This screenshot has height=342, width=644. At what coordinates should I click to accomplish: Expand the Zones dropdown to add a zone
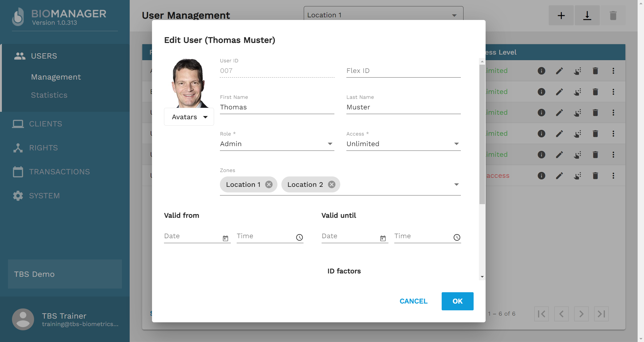pos(456,184)
